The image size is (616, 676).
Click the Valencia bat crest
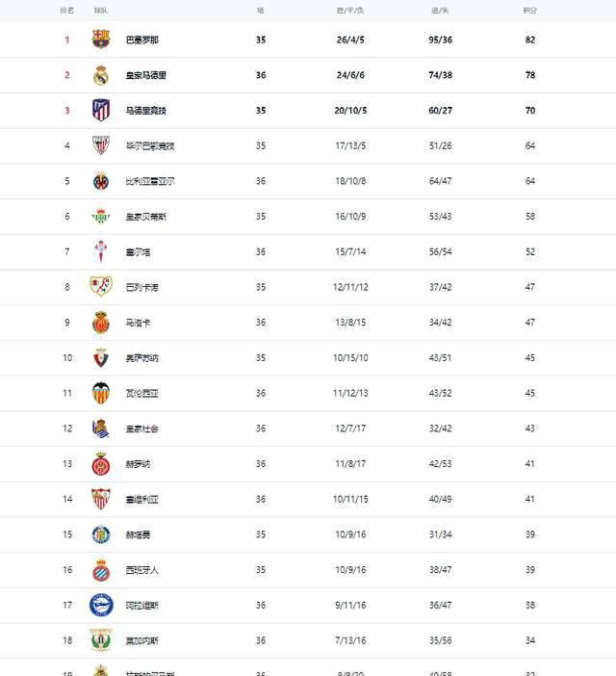[x=101, y=393]
